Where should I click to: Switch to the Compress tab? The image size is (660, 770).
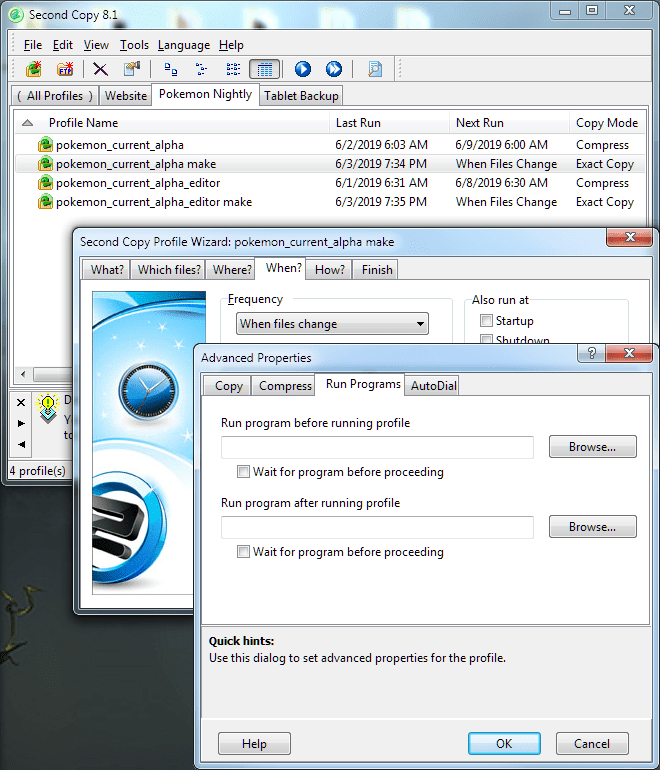(285, 386)
